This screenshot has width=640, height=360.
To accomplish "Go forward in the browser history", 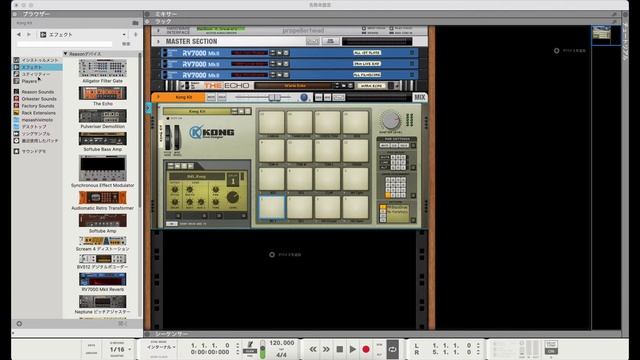I will (29, 35).
